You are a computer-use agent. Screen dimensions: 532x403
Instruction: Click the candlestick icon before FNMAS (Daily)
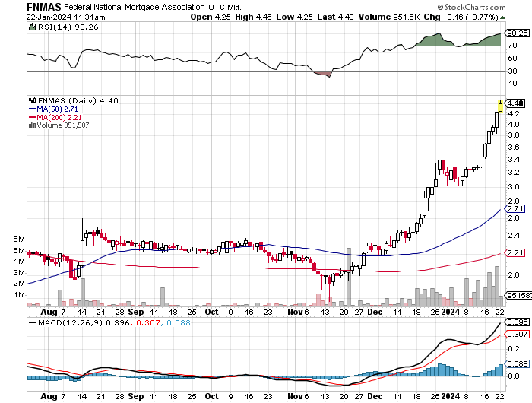33,100
